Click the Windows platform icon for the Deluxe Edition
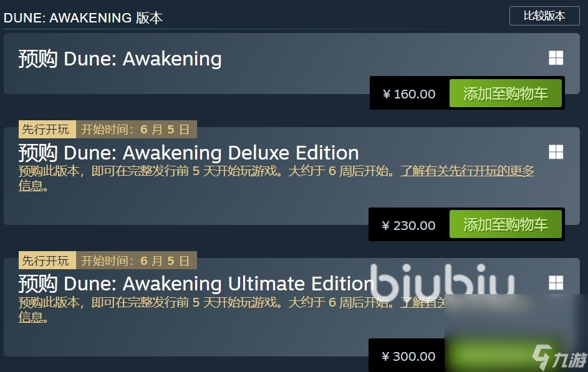This screenshot has width=588, height=372. click(x=556, y=152)
